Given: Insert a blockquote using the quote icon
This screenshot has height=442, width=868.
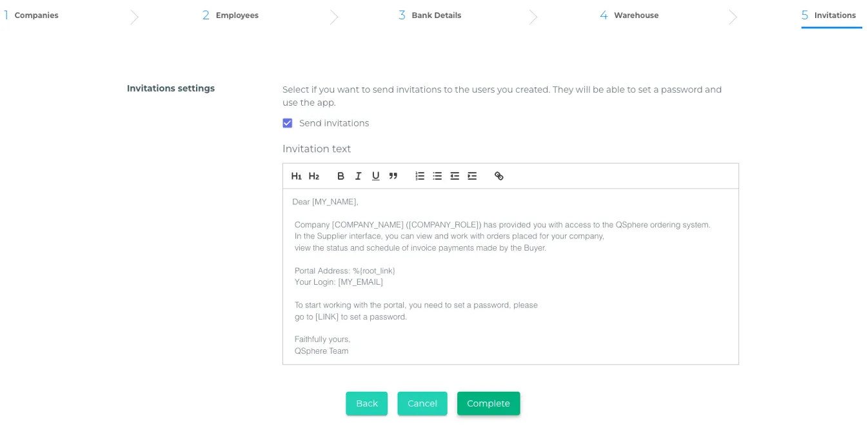Looking at the screenshot, I should [x=393, y=176].
